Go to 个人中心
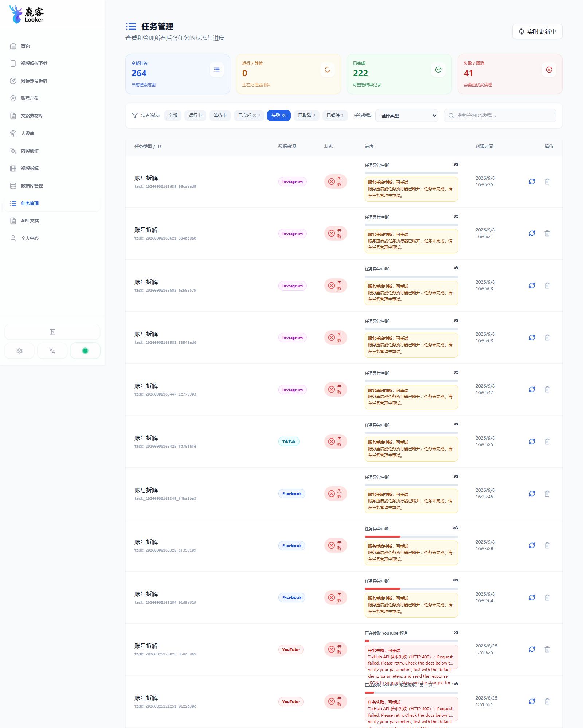Screen dimensions: 583x728 point(52,238)
